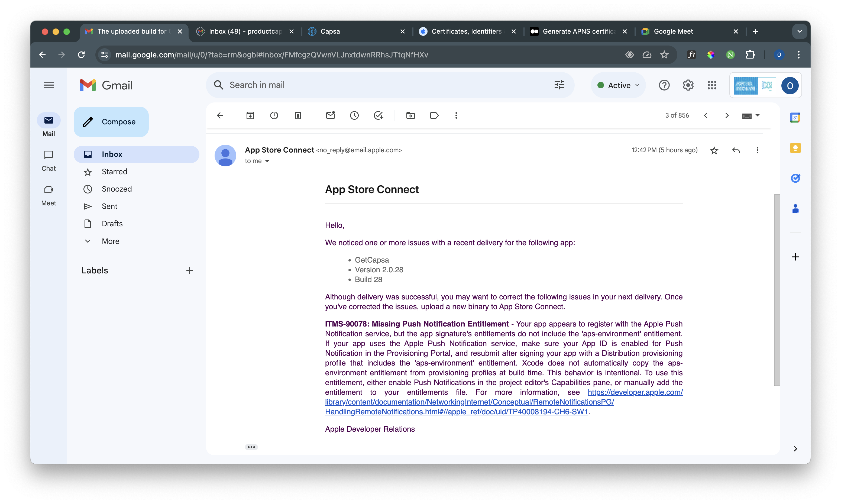The width and height of the screenshot is (841, 504).
Task: Click the Chrome address bar URL
Action: click(272, 55)
